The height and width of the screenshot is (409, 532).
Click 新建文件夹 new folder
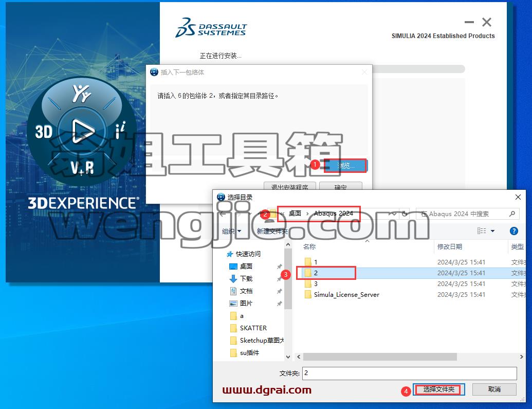coord(272,232)
